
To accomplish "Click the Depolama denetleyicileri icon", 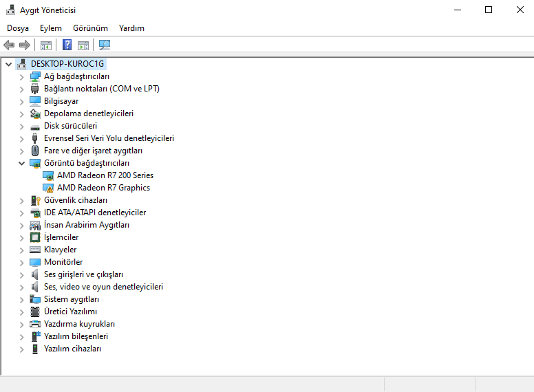I will point(35,113).
